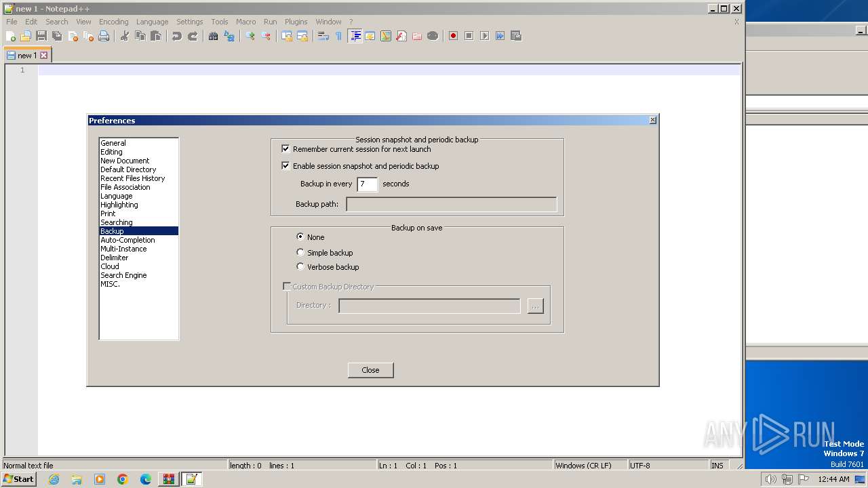Open the Search menu
Image resolution: width=868 pixels, height=488 pixels.
[57, 22]
